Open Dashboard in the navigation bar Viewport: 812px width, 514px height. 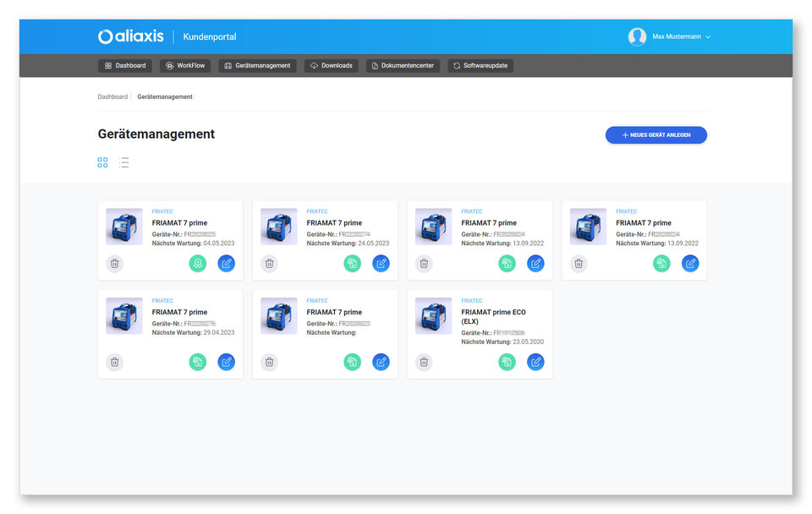click(x=125, y=66)
